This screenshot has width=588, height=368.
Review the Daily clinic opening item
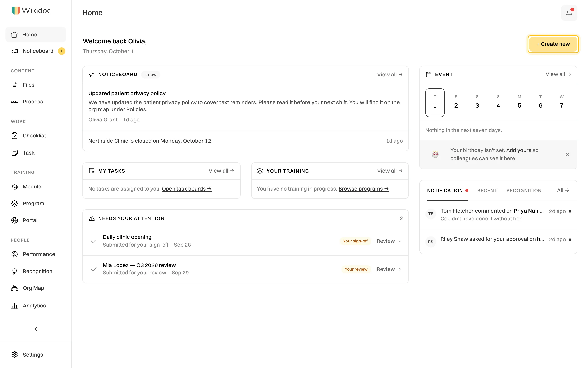pos(389,241)
